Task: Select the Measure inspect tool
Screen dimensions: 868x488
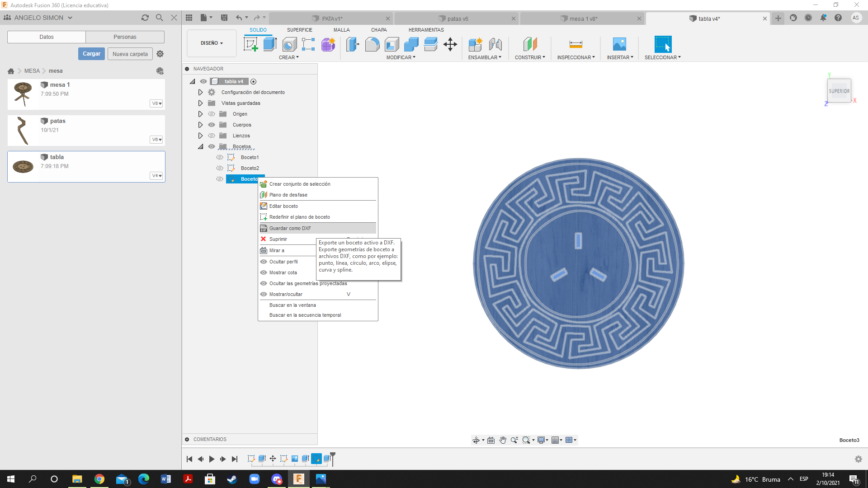Action: (576, 44)
